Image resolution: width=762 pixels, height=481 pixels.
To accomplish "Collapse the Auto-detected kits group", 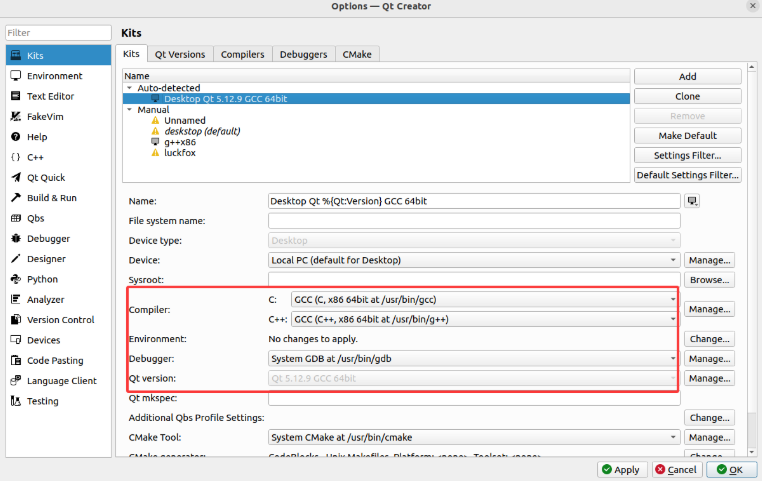I will point(130,88).
